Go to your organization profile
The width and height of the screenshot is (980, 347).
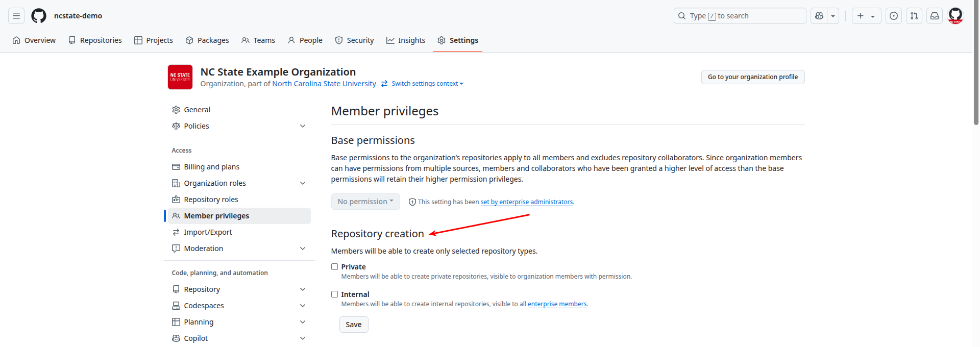tap(753, 77)
